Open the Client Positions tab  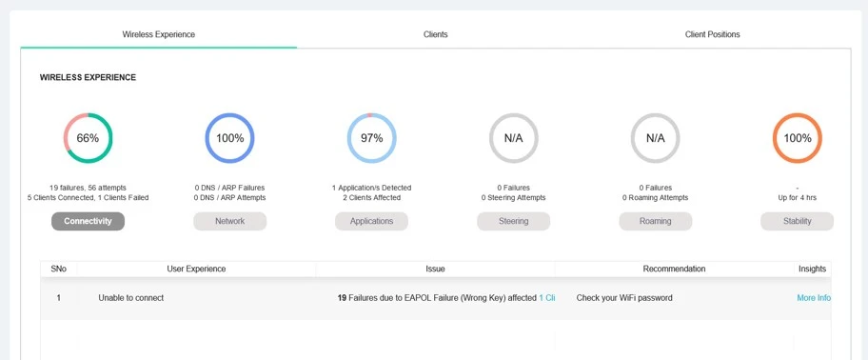[713, 34]
